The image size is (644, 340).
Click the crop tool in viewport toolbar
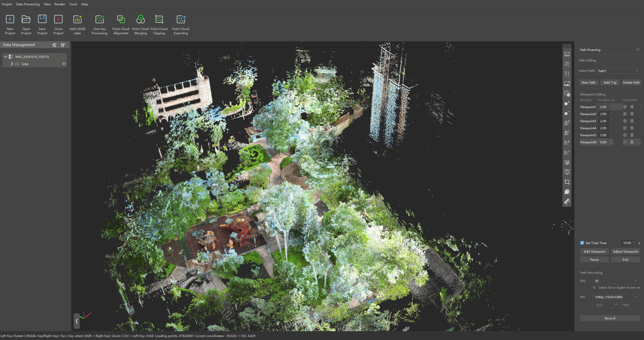[x=567, y=182]
